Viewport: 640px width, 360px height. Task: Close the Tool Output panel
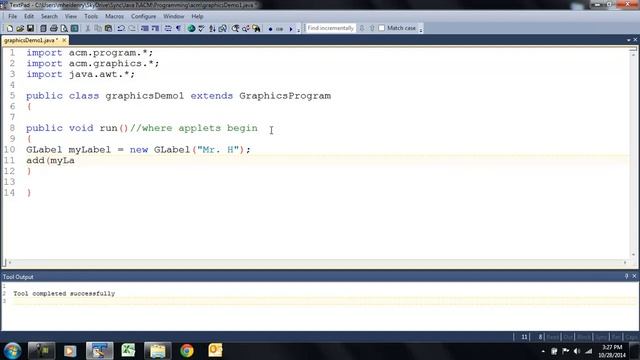[634, 276]
